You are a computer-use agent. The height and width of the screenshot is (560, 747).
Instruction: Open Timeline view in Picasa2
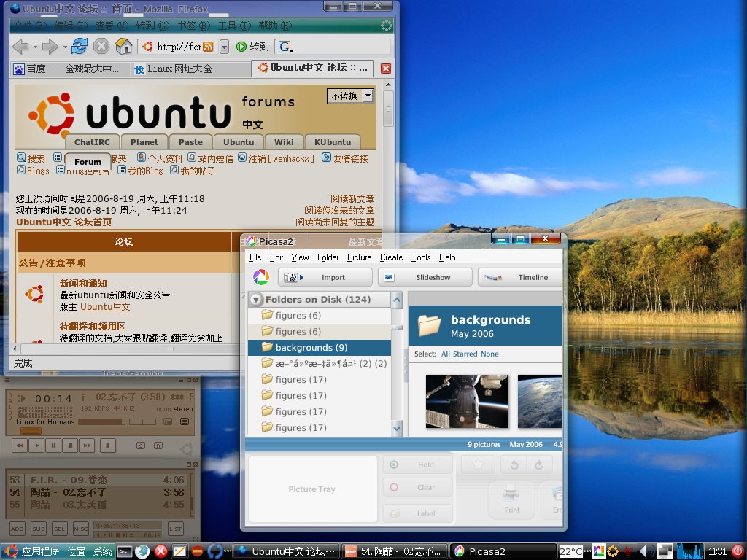point(520,277)
